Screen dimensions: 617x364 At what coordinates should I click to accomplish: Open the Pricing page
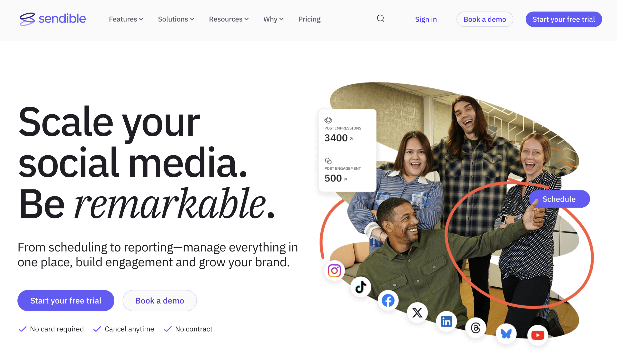pyautogui.click(x=309, y=19)
